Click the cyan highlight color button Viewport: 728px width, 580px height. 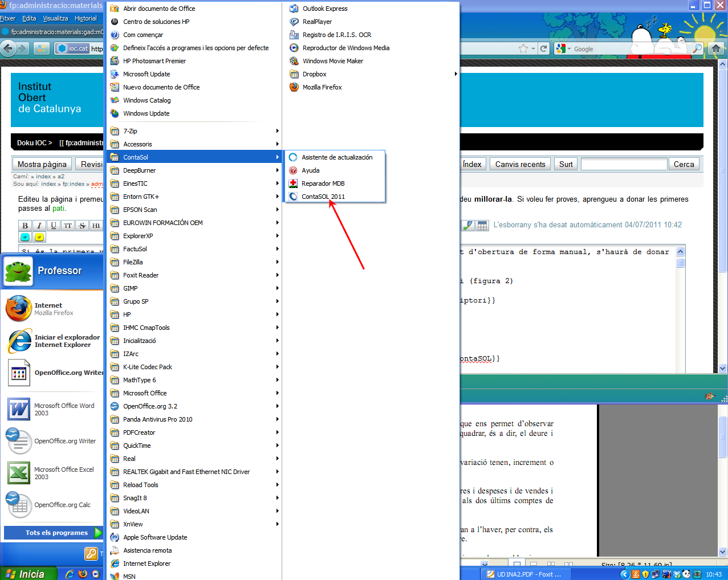[x=25, y=237]
